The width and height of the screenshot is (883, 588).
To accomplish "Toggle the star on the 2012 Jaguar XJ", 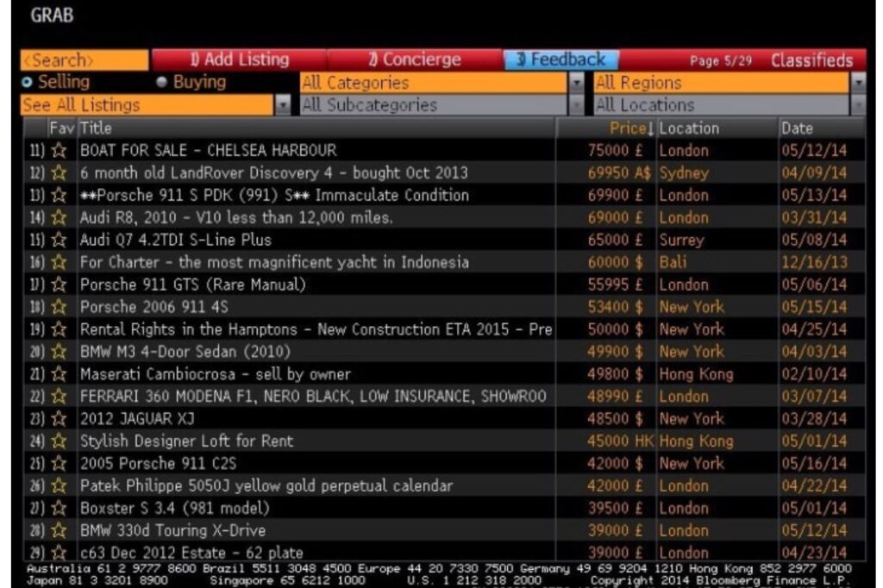I will click(x=60, y=417).
